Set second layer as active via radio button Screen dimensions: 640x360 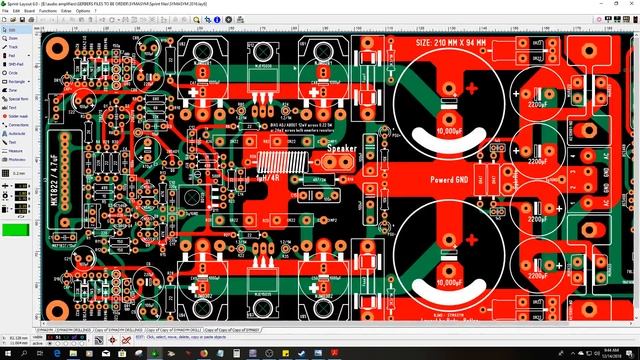point(58,343)
